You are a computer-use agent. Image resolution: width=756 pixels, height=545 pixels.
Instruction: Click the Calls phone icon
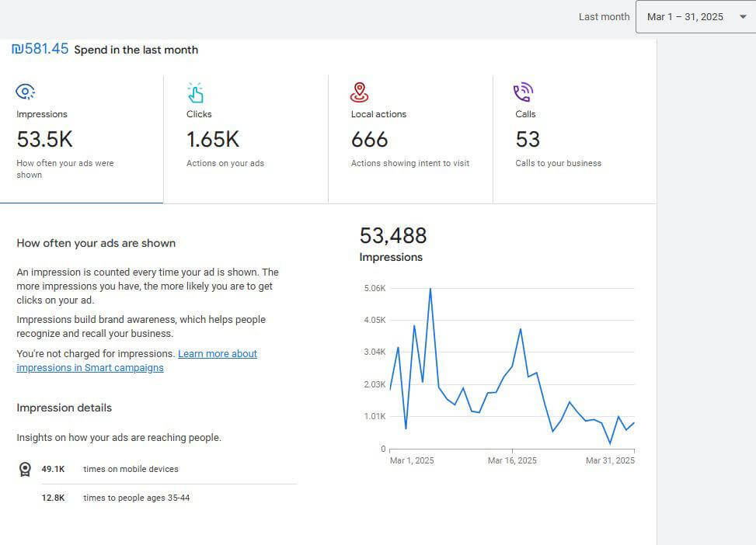click(x=523, y=92)
